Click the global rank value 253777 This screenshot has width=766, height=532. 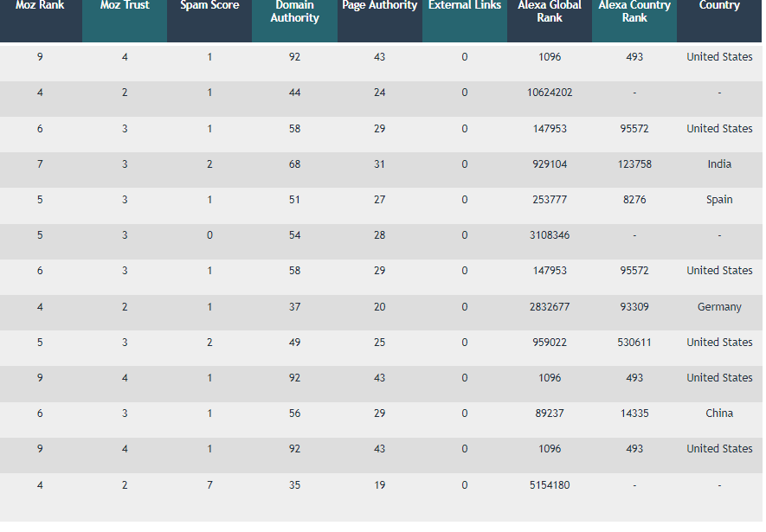coord(550,200)
